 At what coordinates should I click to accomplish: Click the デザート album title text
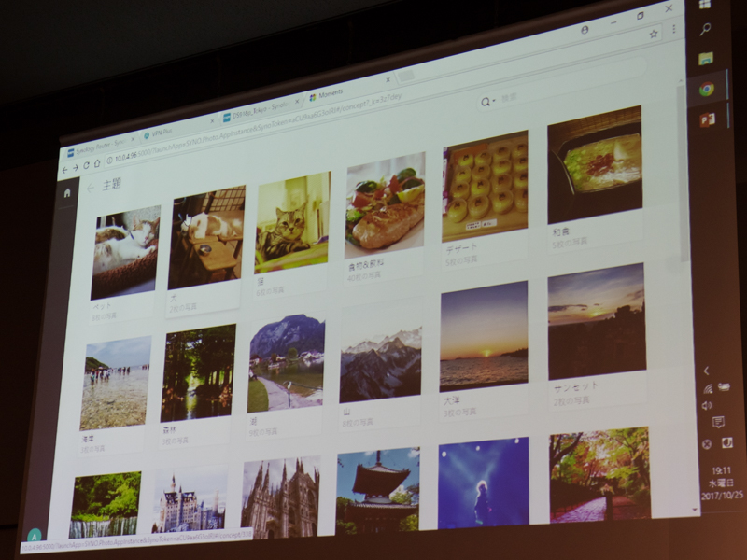point(461,249)
